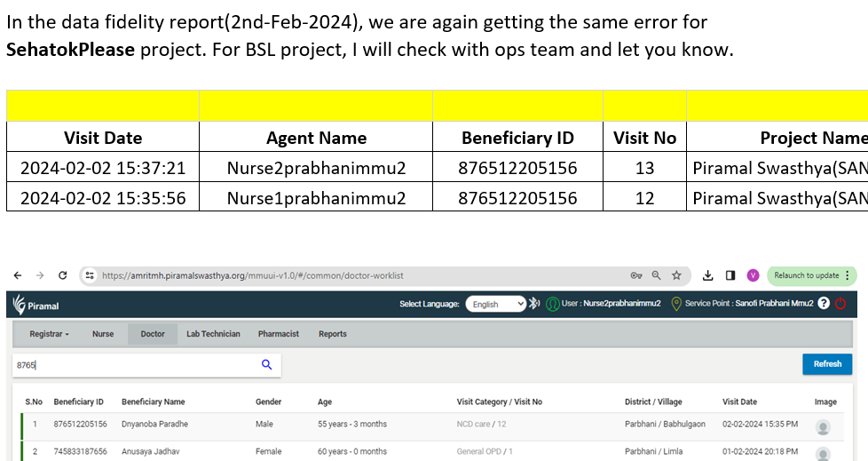Click the Beneficiary Name column header
This screenshot has height=461, width=868.
point(154,401)
